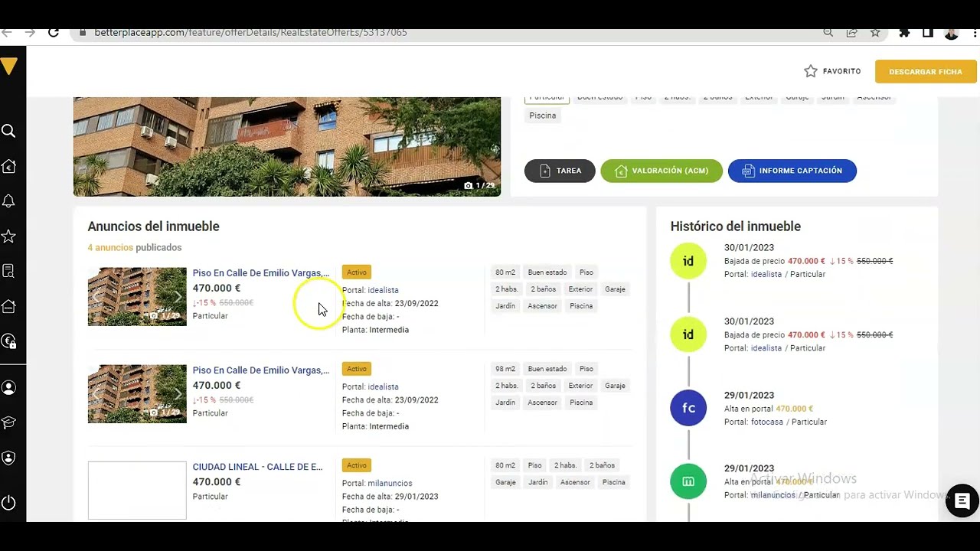
Task: Open the search icon in left sidebar
Action: (8, 132)
